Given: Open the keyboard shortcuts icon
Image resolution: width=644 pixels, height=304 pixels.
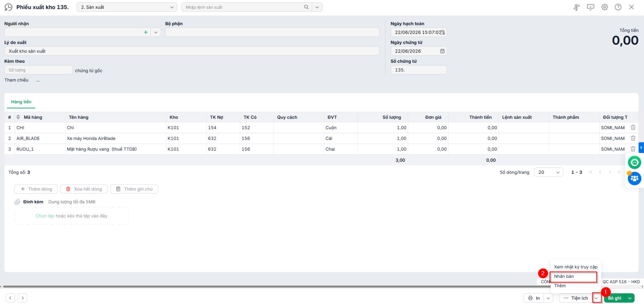Looking at the screenshot, I should tap(590, 7).
